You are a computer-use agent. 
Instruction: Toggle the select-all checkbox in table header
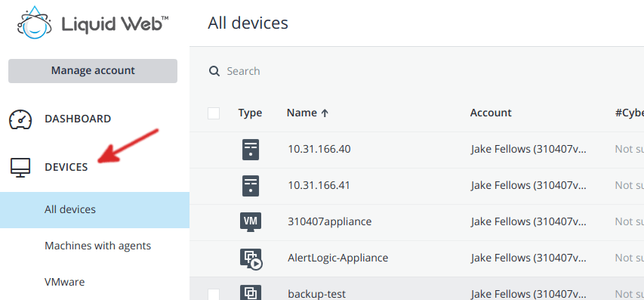[214, 113]
